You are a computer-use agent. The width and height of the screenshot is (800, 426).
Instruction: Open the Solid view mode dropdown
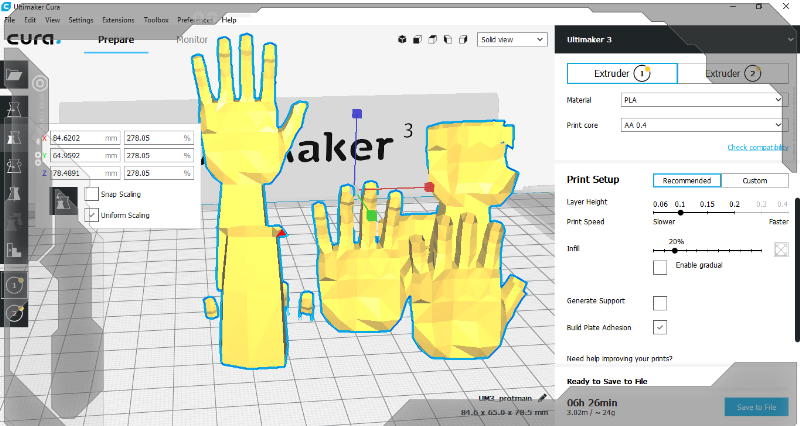coord(512,39)
